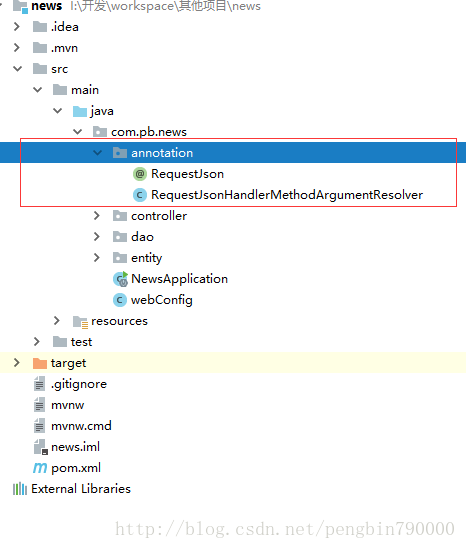
Task: Open the .gitignore file name
Action: [x=79, y=384]
